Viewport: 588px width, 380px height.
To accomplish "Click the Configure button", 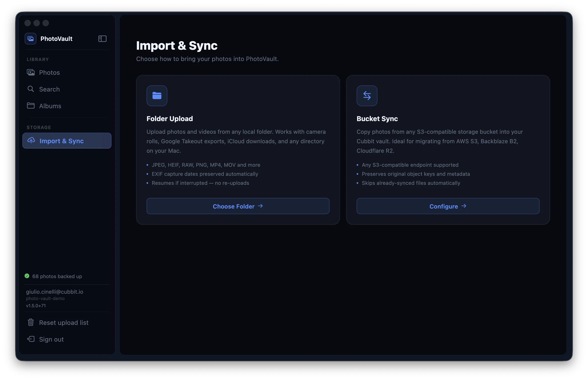I will [x=448, y=206].
